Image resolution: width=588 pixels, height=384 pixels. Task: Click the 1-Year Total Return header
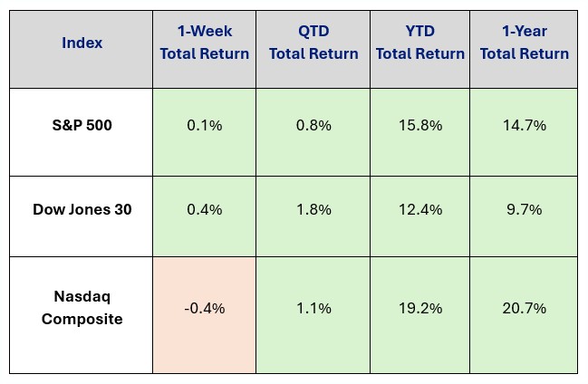click(x=524, y=43)
